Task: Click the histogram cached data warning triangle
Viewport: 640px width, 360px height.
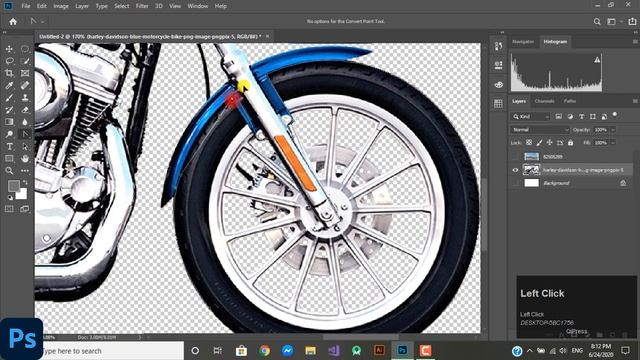Action: pos(597,60)
